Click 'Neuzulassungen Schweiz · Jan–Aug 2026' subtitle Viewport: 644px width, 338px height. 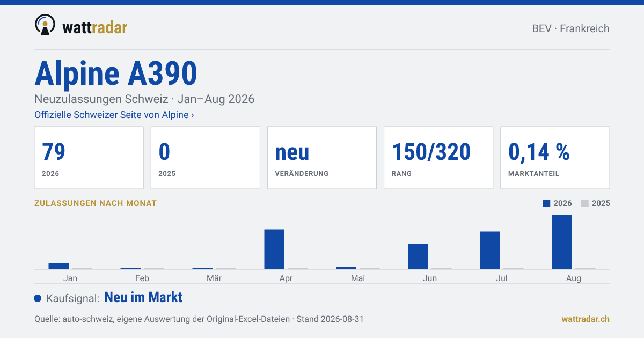[144, 99]
